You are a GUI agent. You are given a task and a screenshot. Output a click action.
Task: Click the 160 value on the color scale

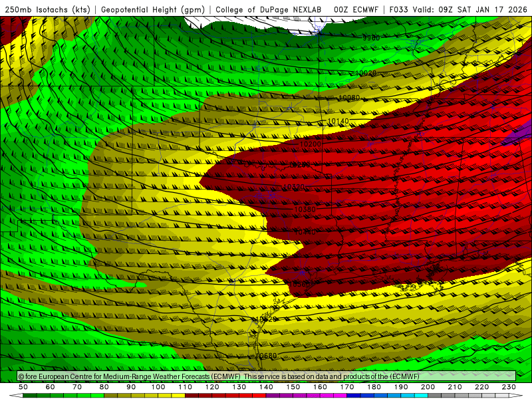[320, 387]
